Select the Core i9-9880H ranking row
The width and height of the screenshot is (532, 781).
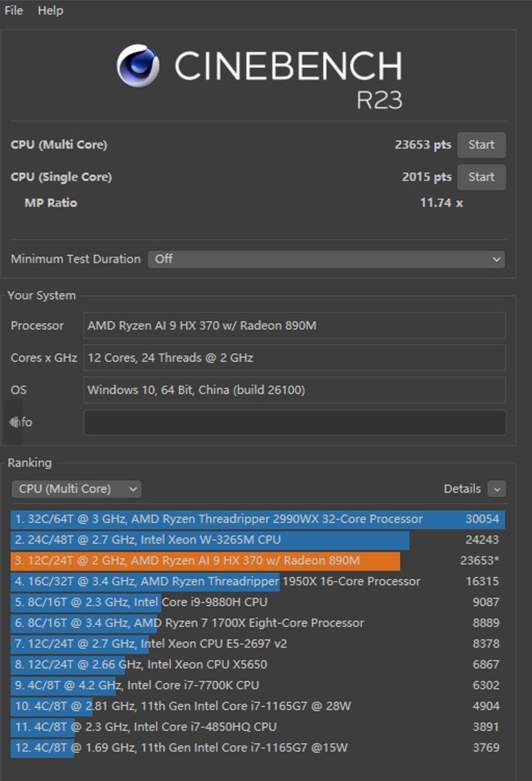[x=257, y=602]
